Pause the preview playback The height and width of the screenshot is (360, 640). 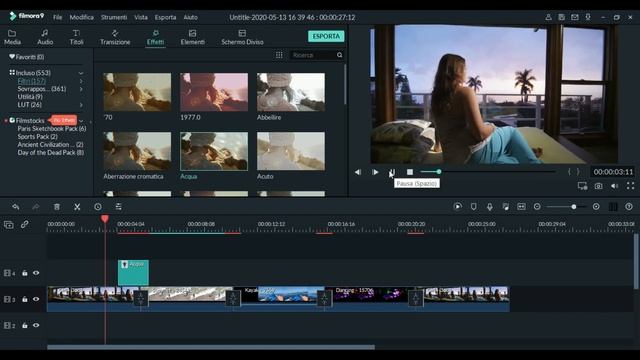[392, 172]
